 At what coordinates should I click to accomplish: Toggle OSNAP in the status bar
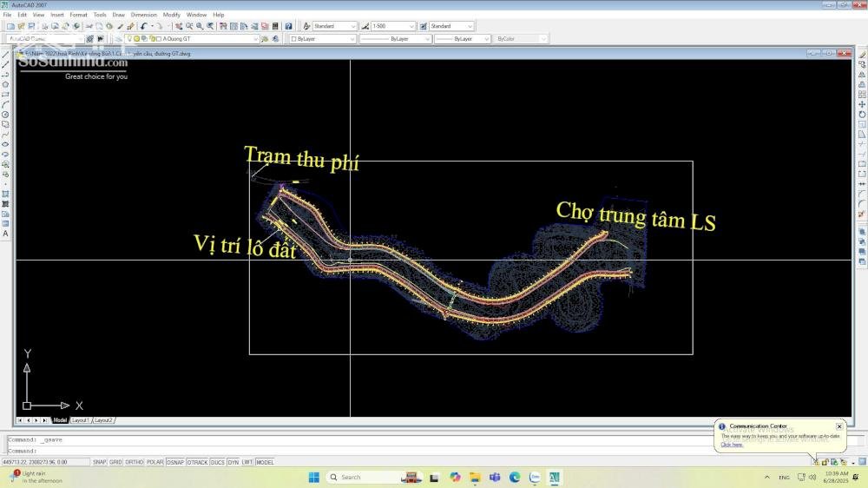(175, 462)
